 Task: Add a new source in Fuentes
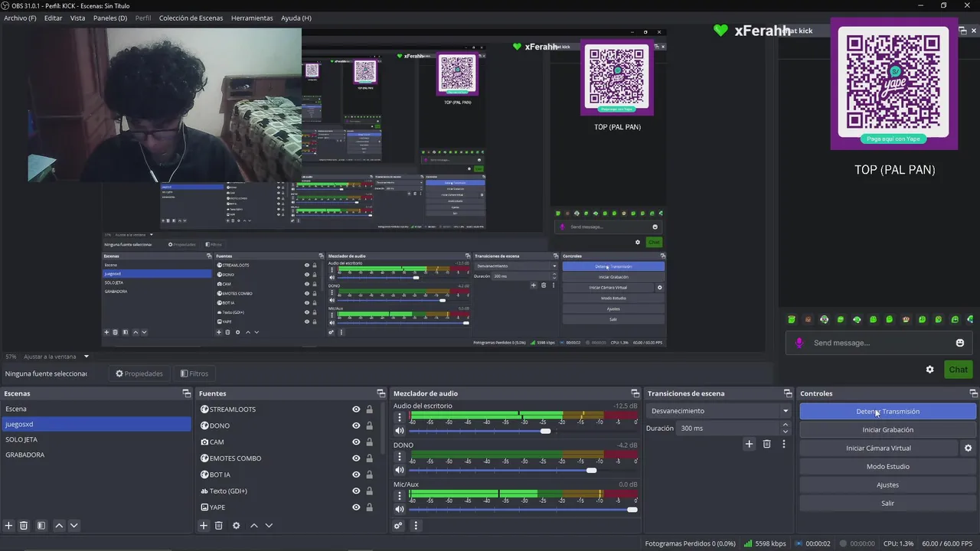pos(204,526)
